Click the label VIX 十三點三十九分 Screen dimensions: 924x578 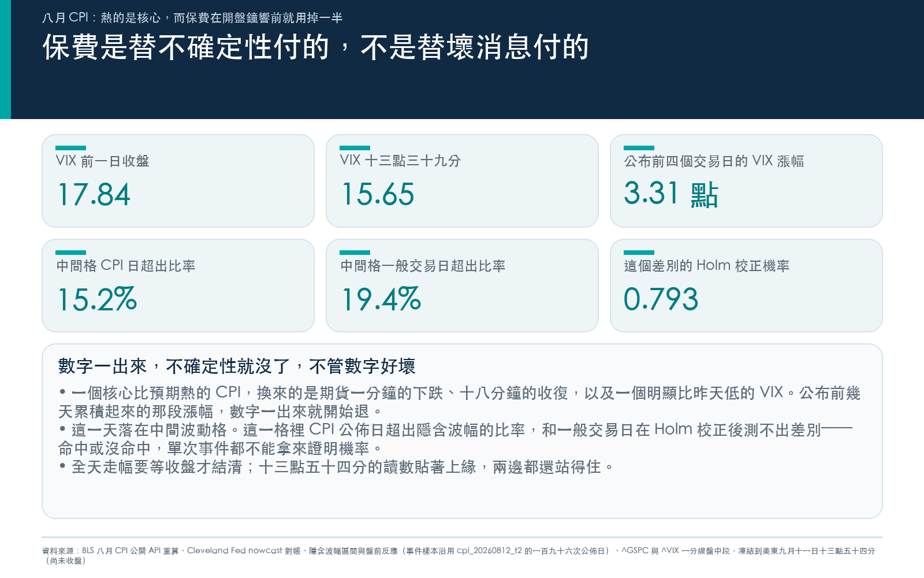point(400,161)
